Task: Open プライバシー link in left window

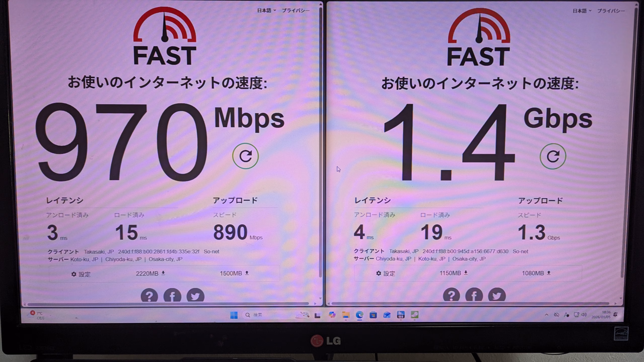Action: [x=296, y=11]
